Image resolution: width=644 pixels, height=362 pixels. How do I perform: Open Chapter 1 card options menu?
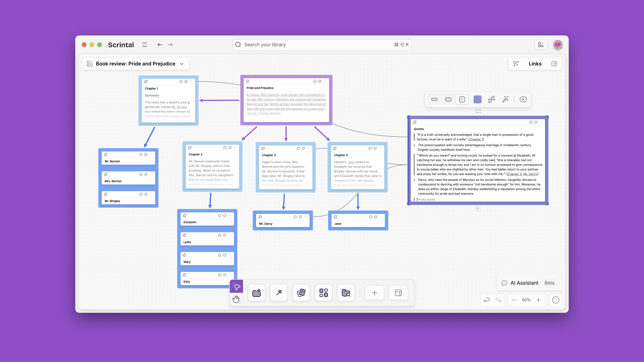tap(191, 82)
